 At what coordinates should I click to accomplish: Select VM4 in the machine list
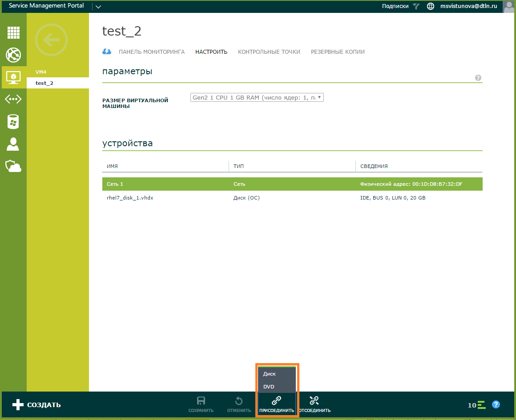pos(57,72)
